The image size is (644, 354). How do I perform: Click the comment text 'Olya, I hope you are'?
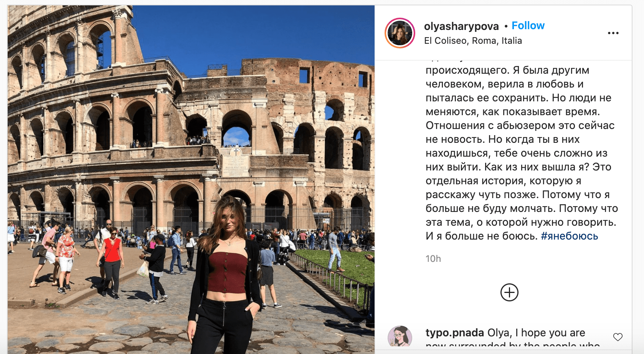coord(536,333)
